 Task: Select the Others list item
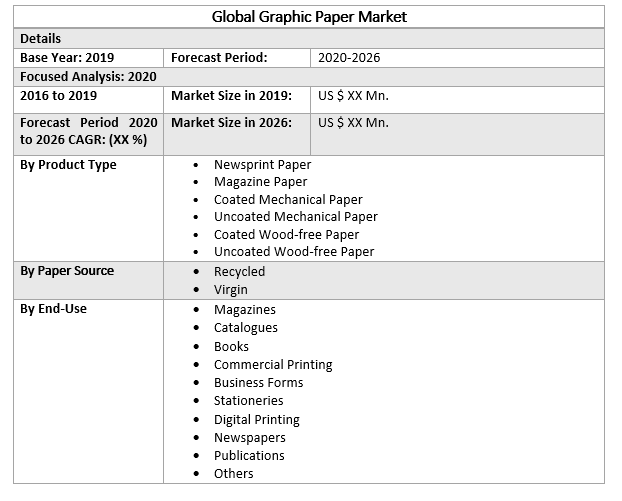pyautogui.click(x=233, y=474)
